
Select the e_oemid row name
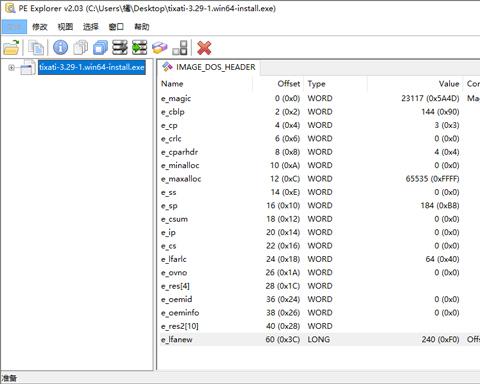177,299
